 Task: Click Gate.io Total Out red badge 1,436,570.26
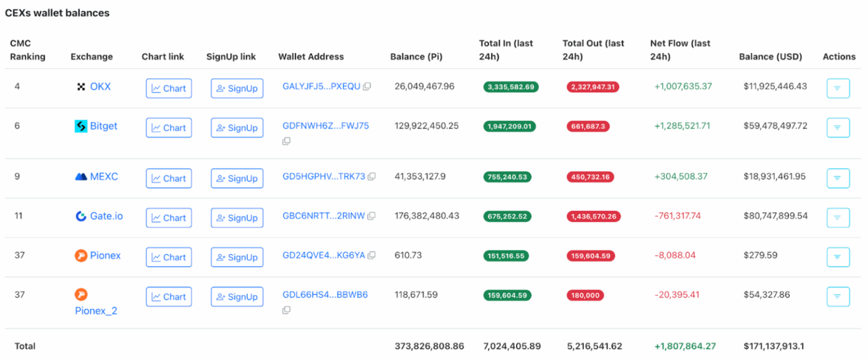(593, 217)
